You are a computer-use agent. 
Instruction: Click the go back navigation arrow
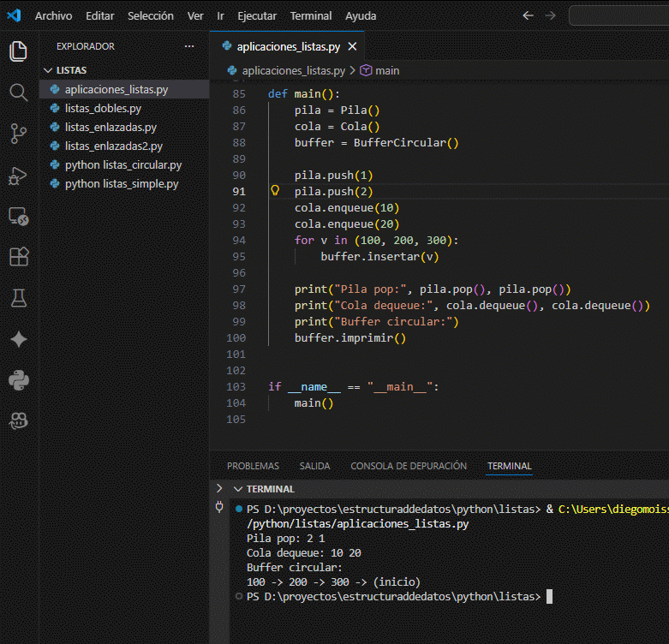529,16
